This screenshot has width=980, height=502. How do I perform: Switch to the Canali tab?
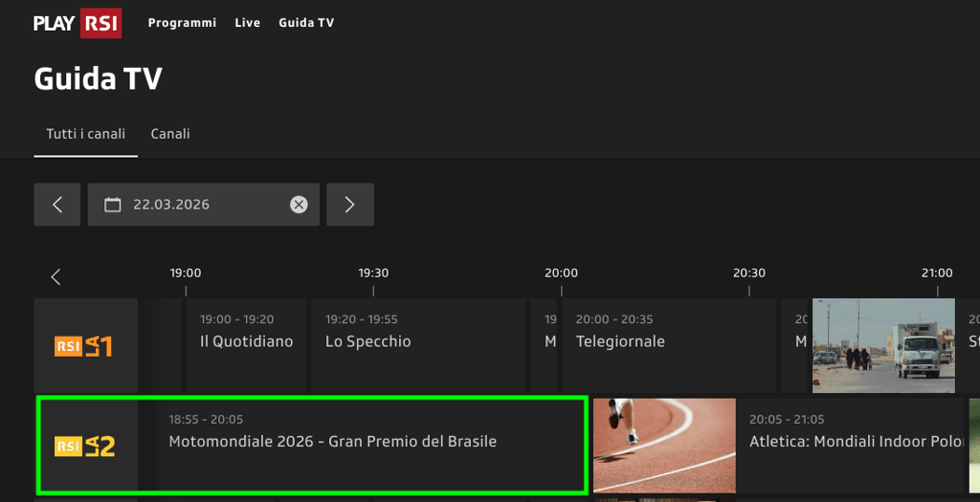[170, 134]
